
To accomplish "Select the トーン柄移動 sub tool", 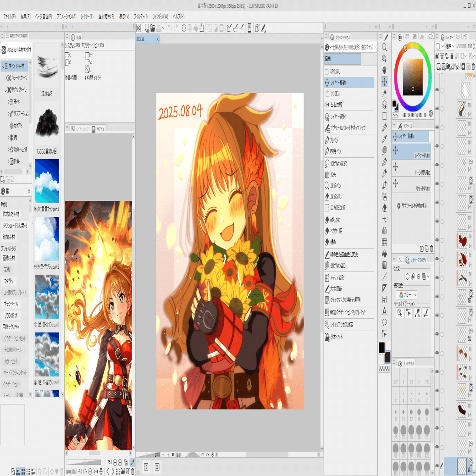I will click(411, 168).
